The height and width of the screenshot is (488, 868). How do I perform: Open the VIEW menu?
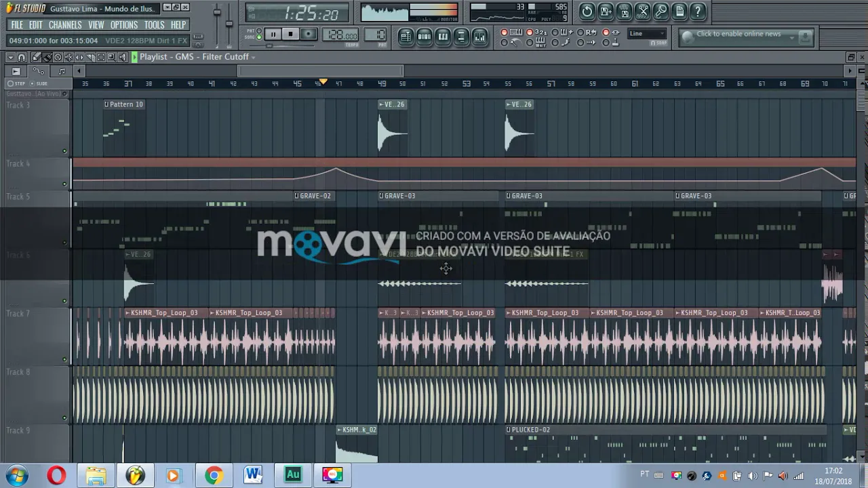click(x=96, y=25)
